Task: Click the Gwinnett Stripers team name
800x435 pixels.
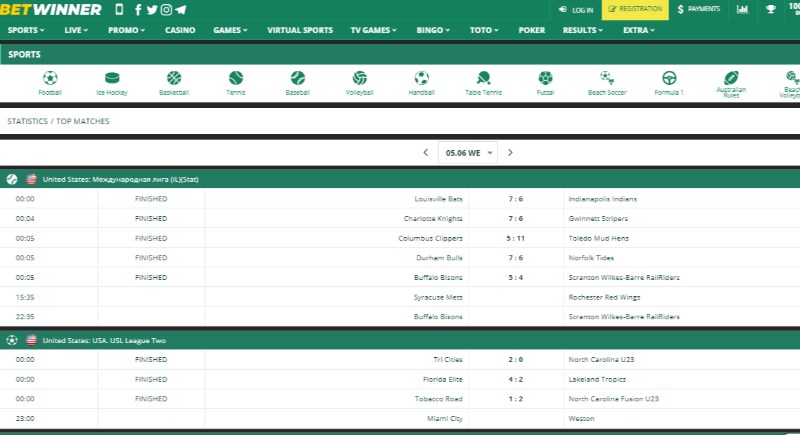Action: pyautogui.click(x=598, y=218)
